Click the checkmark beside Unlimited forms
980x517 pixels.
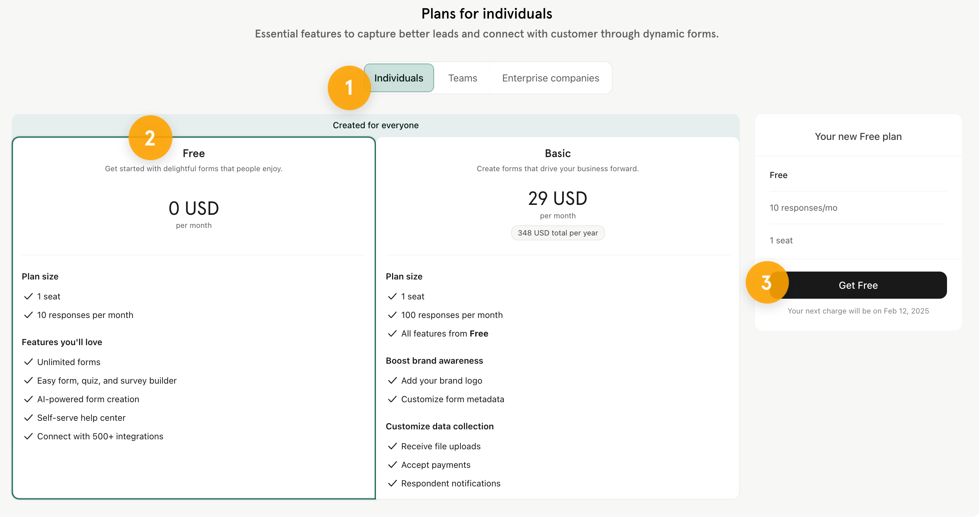28,362
